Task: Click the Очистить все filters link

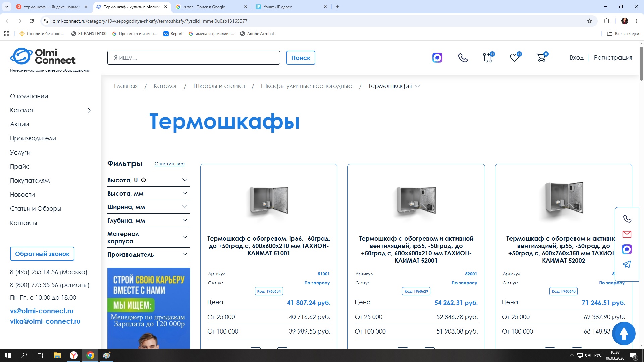Action: 169,164
